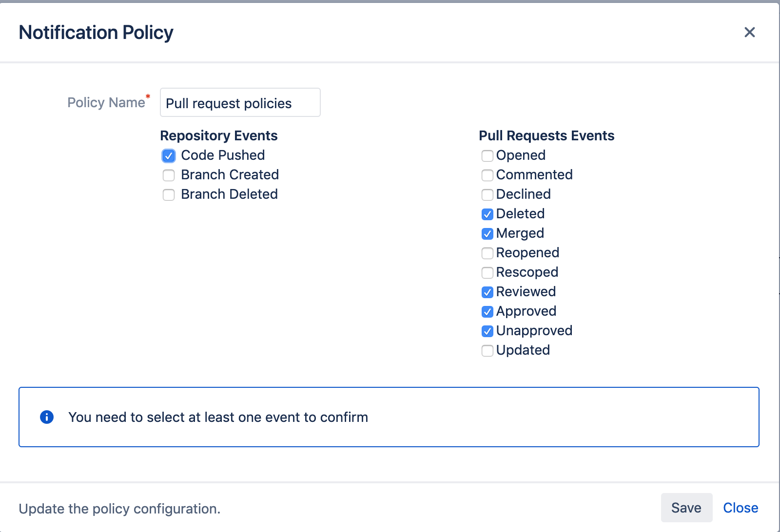Enable the Opened pull request event
Viewport: 780px width, 532px height.
click(x=487, y=156)
